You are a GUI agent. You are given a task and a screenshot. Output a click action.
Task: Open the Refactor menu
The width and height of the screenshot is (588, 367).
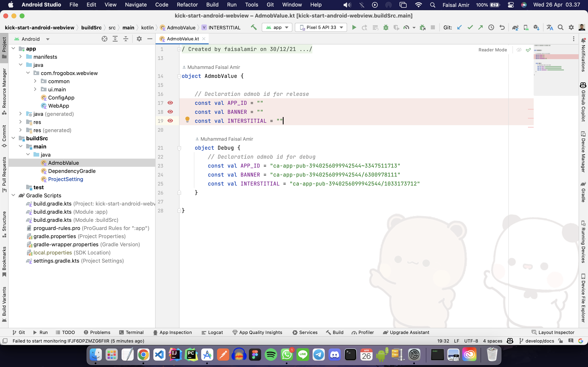[x=187, y=5]
